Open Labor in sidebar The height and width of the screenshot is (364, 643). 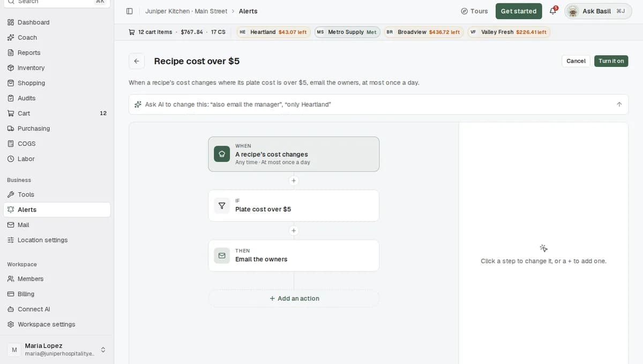(57, 159)
